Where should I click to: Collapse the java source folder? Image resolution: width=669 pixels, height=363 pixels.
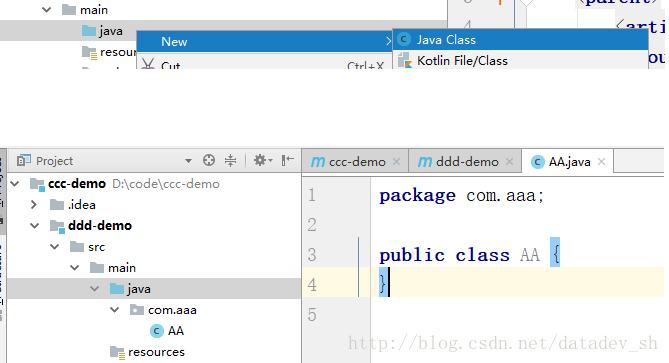pos(94,289)
